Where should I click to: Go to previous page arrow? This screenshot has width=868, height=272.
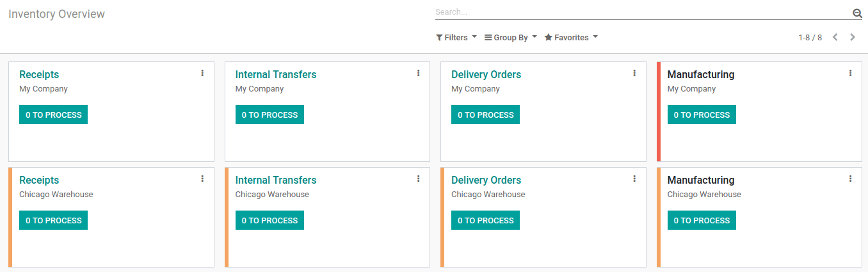[835, 37]
